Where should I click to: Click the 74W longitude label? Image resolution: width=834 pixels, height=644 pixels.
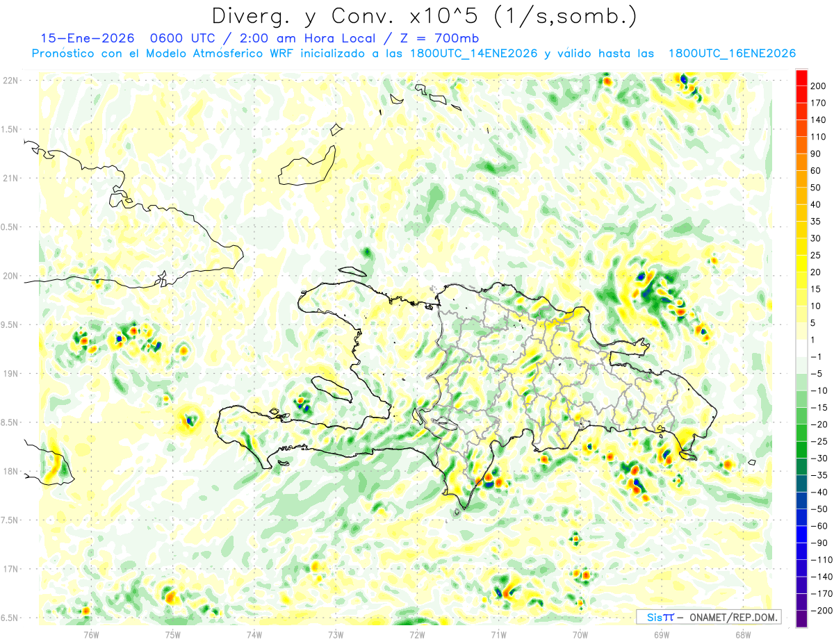(x=254, y=634)
